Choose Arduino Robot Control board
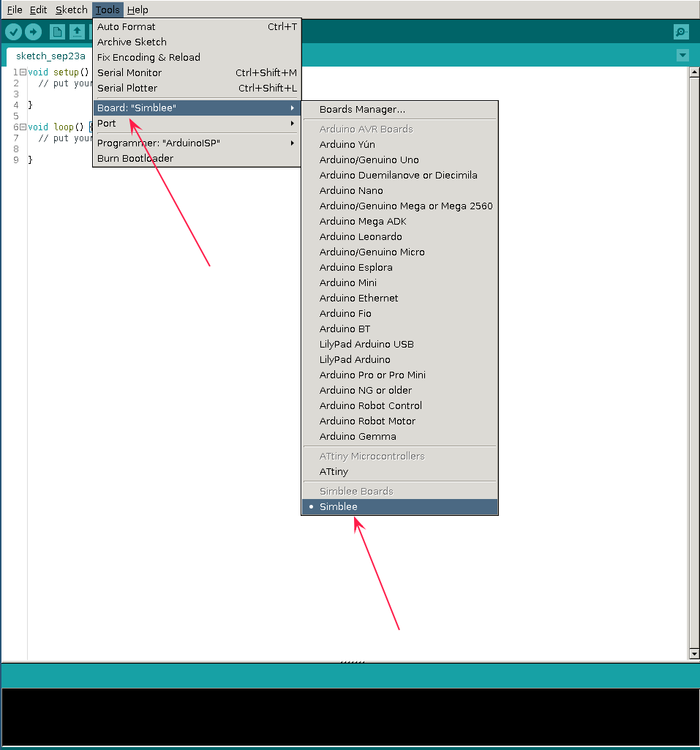The width and height of the screenshot is (700, 750). pyautogui.click(x=399, y=405)
